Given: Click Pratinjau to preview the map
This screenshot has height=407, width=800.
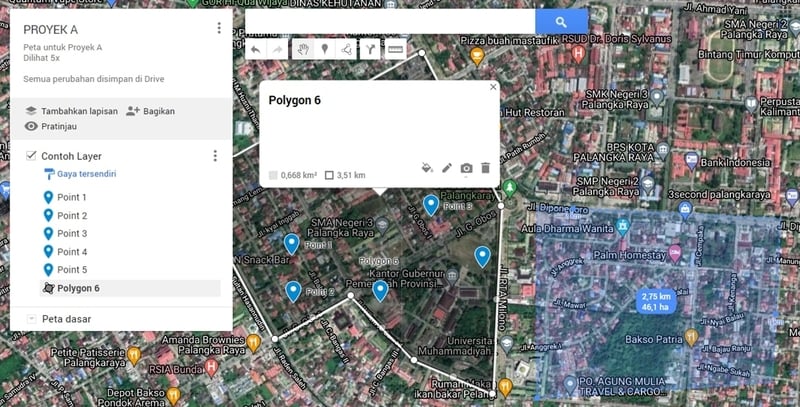Looking at the screenshot, I should click(x=51, y=126).
